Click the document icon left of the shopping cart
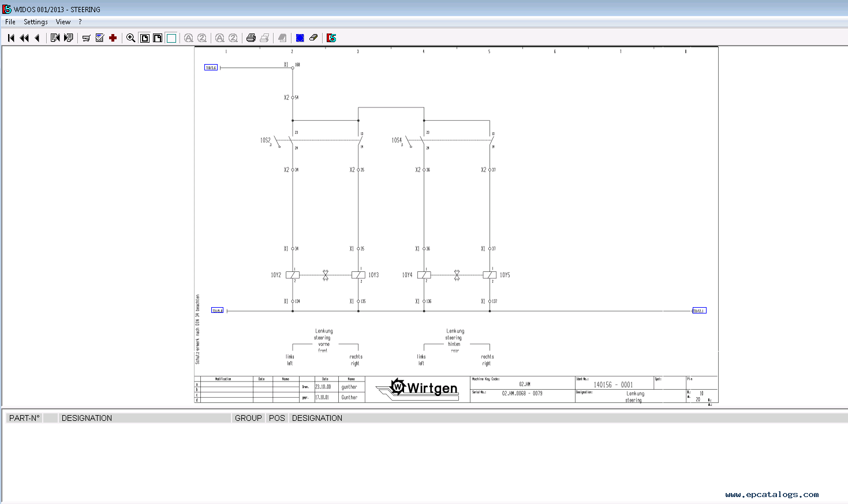848x504 pixels. [x=69, y=38]
